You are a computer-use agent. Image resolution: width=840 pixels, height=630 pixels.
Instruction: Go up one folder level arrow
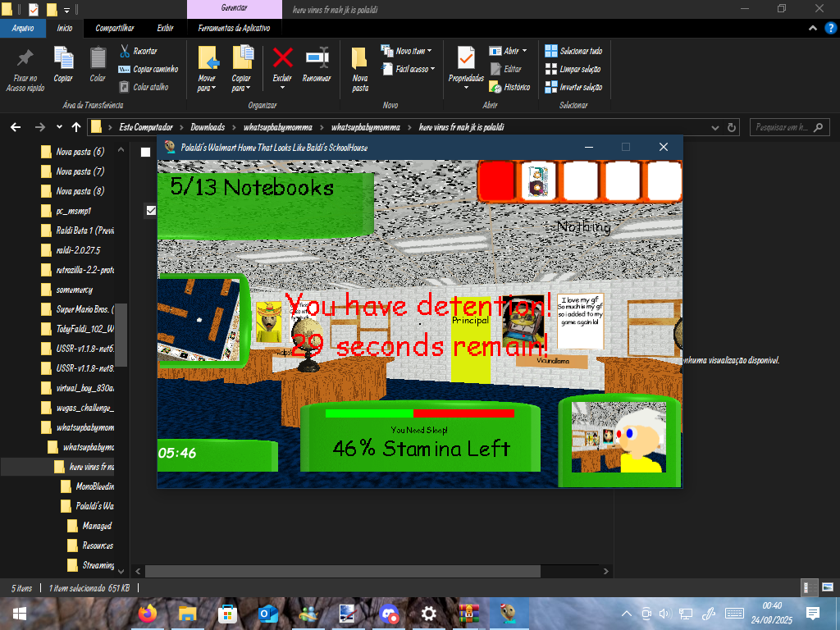point(76,127)
